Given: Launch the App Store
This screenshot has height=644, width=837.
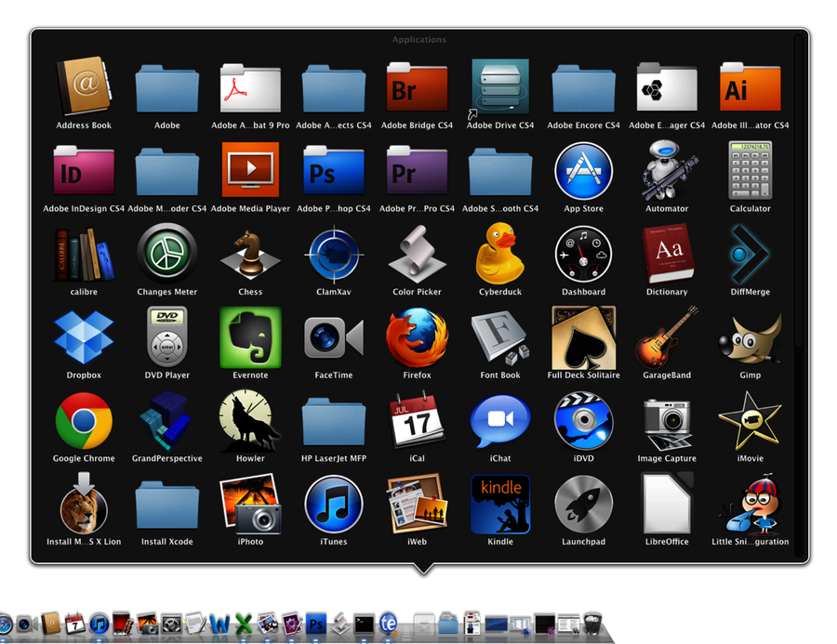Looking at the screenshot, I should coord(583,171).
